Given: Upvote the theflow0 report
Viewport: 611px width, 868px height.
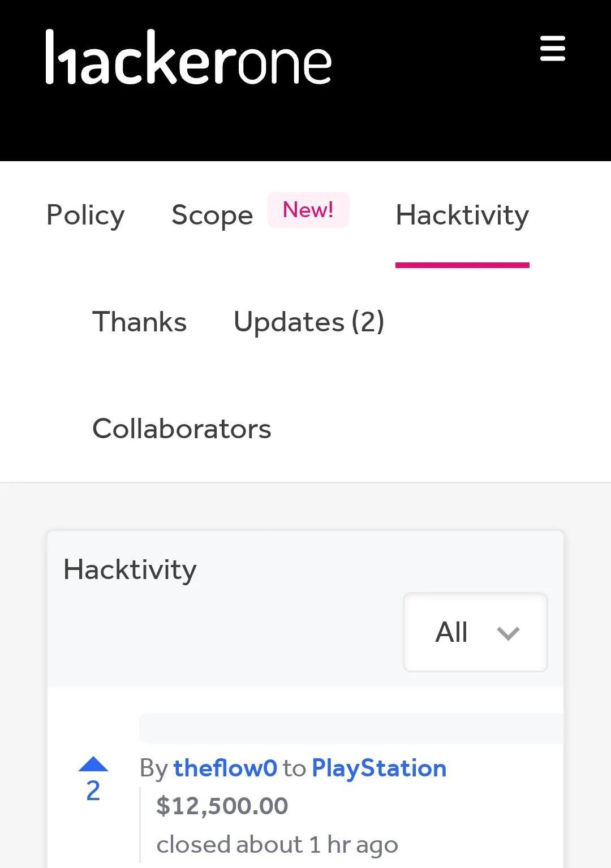Looking at the screenshot, I should tap(93, 765).
